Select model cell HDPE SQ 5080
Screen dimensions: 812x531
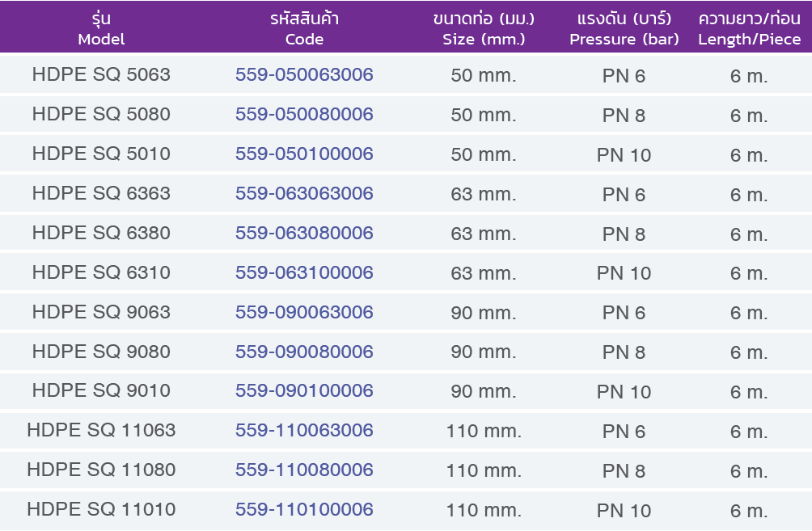tap(101, 114)
